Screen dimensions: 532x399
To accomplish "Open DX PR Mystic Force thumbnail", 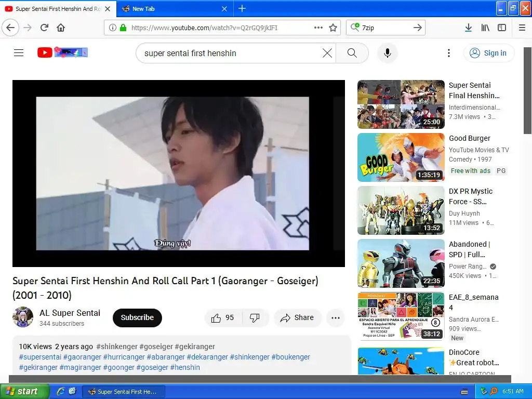I will click(401, 210).
